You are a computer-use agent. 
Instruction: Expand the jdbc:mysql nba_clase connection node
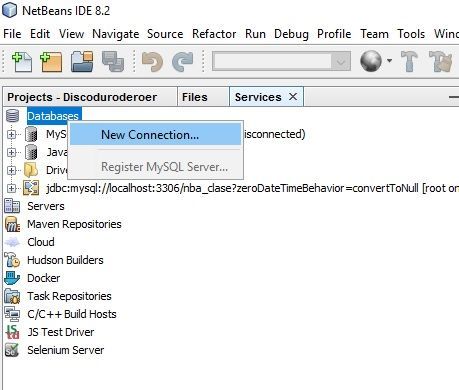pyautogui.click(x=11, y=188)
